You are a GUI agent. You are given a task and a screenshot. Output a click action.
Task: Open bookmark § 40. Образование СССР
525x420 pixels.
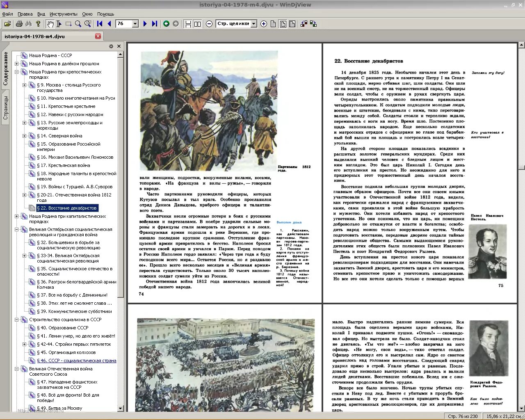[62, 328]
